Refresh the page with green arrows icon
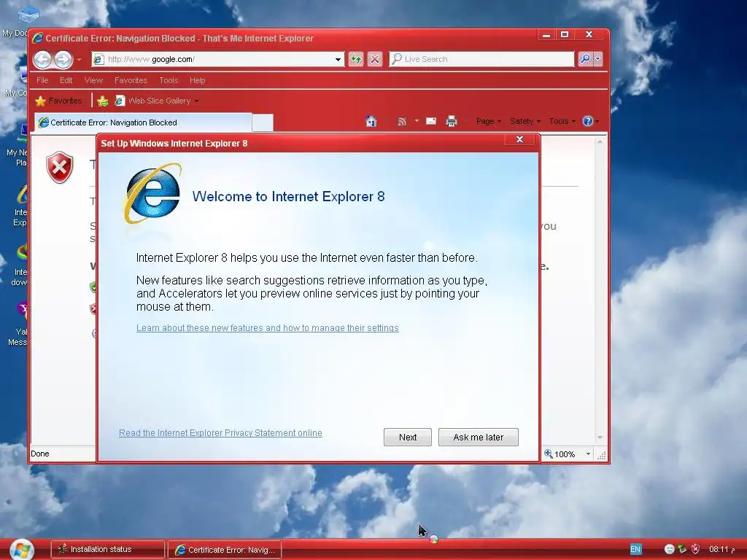 pyautogui.click(x=356, y=59)
